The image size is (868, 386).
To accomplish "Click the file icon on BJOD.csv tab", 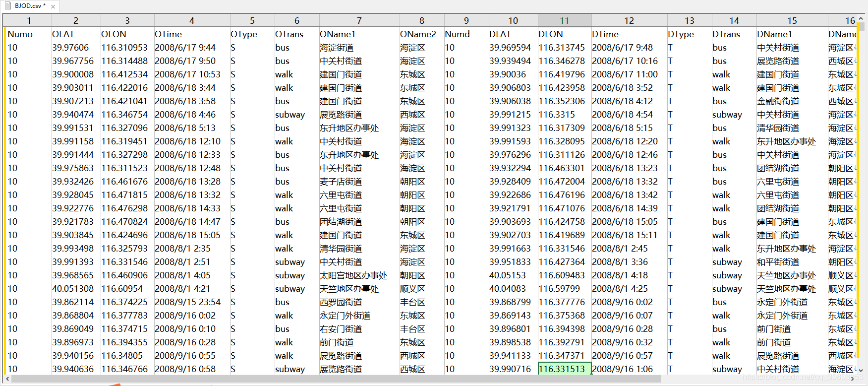I will pos(8,6).
